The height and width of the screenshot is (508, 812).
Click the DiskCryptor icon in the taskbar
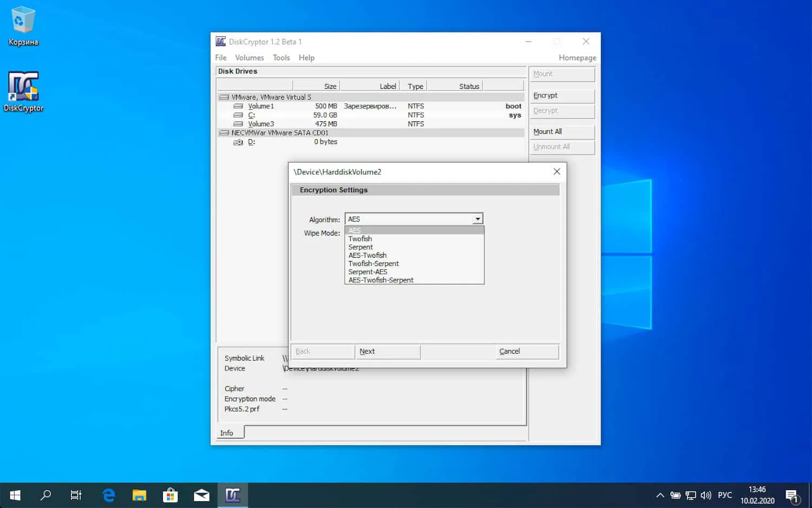click(233, 494)
